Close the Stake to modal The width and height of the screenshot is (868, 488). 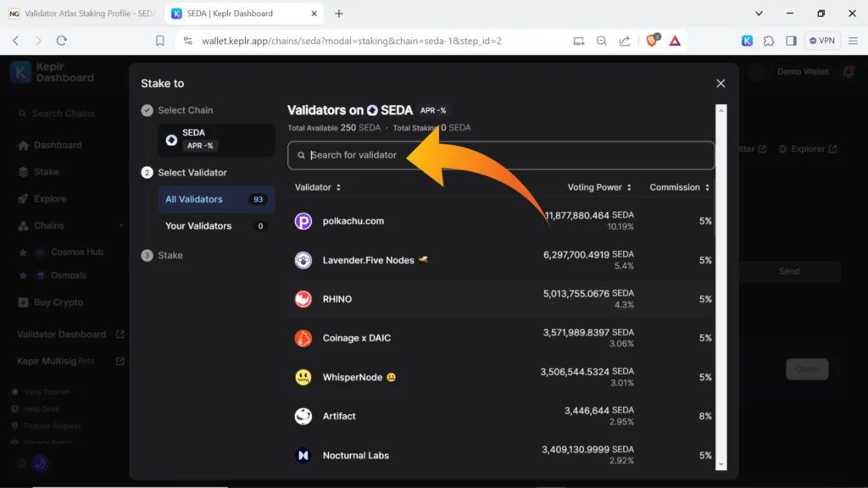[721, 83]
